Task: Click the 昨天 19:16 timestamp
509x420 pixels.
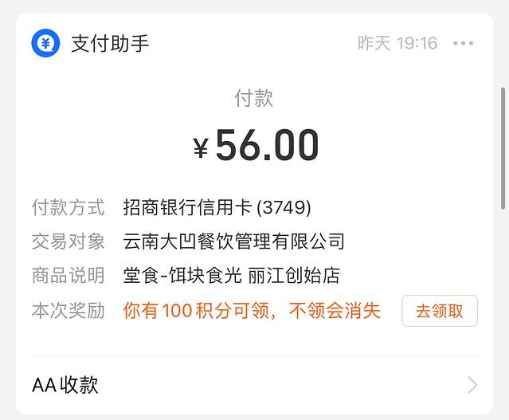Action: (397, 44)
